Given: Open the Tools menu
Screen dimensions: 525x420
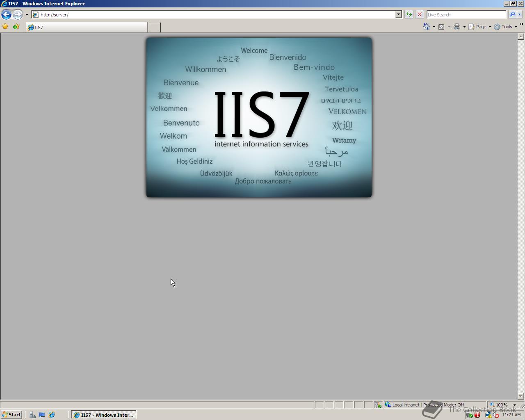Looking at the screenshot, I should (x=505, y=27).
